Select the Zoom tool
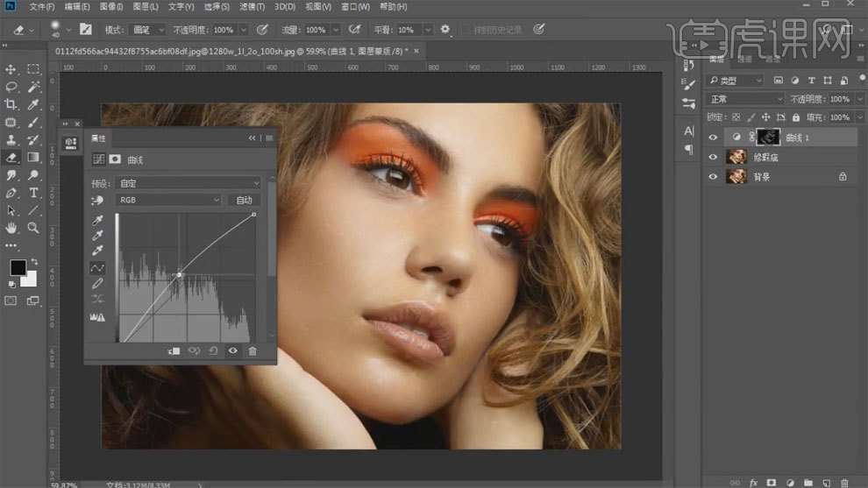This screenshot has width=868, height=488. point(33,228)
